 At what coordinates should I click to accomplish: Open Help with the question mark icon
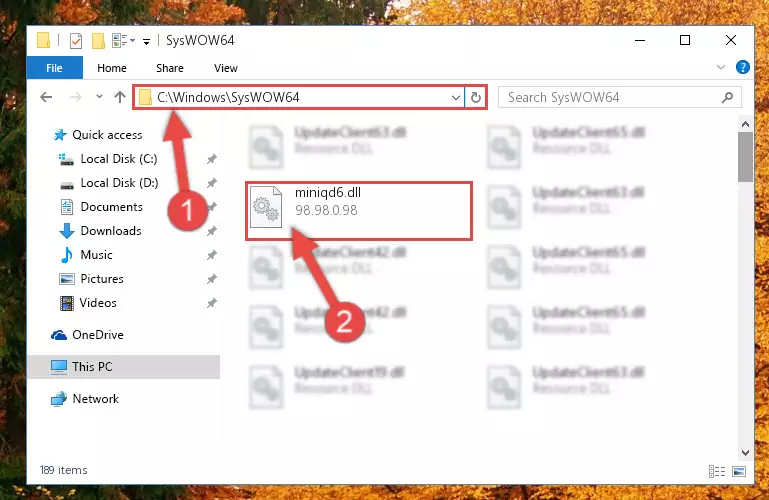(x=743, y=67)
